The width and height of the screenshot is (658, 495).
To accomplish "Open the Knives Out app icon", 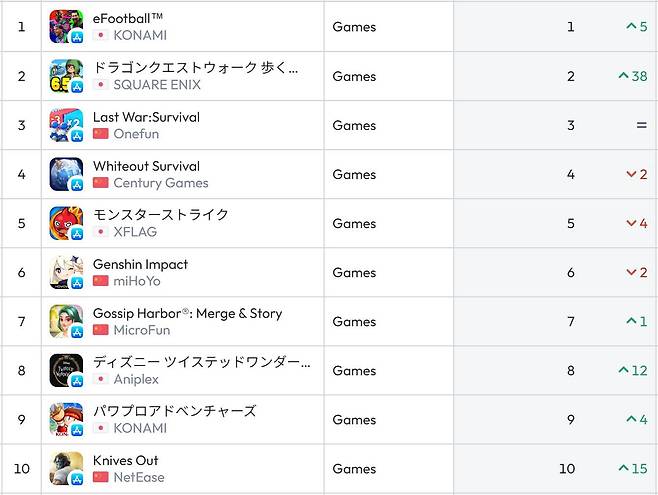I will (65, 468).
